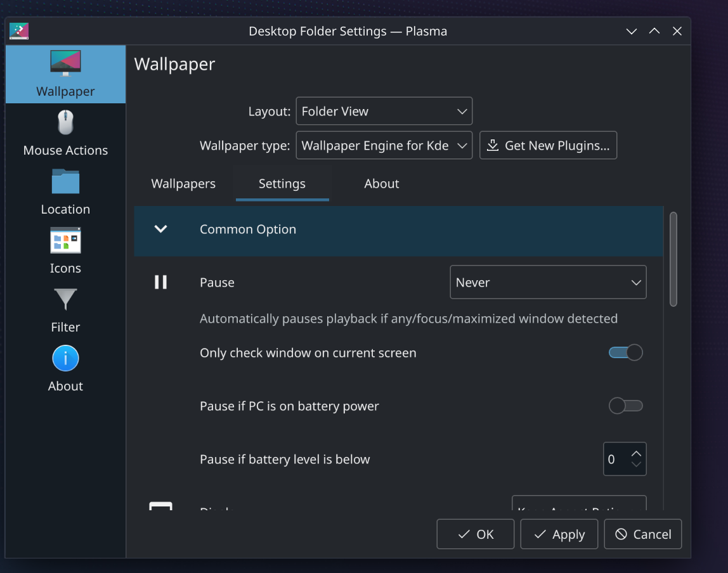This screenshot has height=573, width=728.
Task: Increase battery level threshold with up arrow
Action: (x=637, y=453)
